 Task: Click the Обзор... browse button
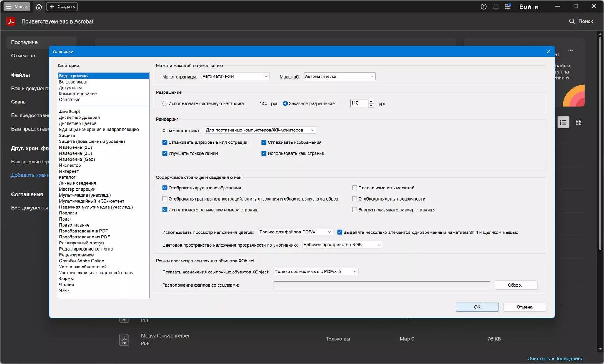click(516, 285)
